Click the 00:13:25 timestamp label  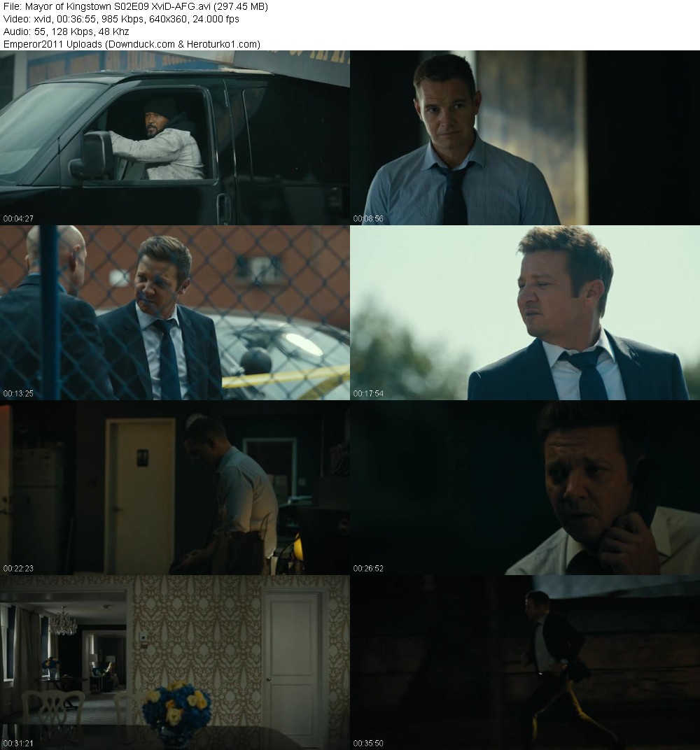pyautogui.click(x=18, y=394)
